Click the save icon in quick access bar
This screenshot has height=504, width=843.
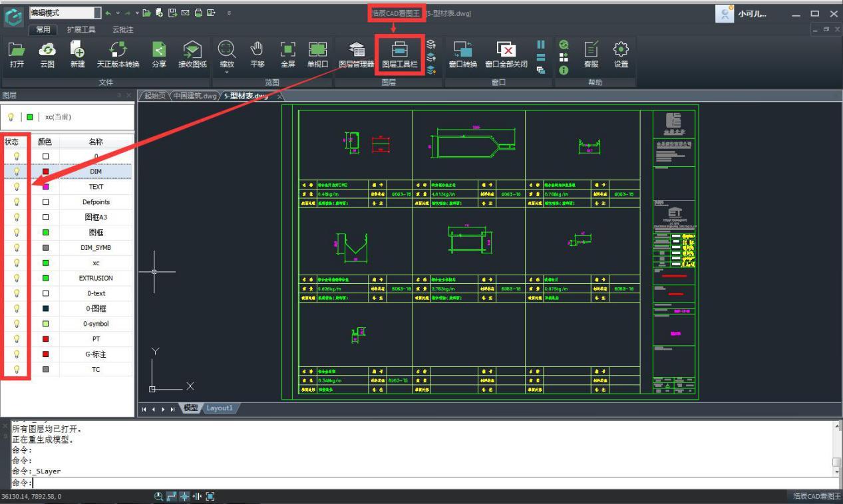coord(173,13)
